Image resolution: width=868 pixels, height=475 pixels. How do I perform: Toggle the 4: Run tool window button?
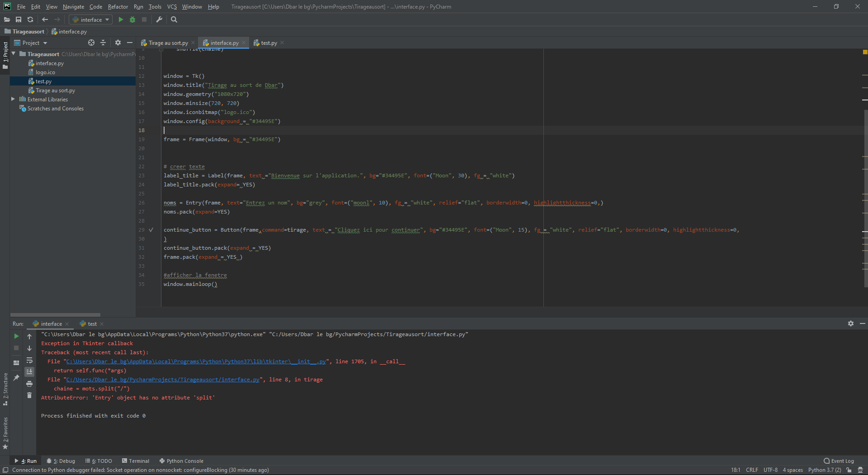(25, 461)
